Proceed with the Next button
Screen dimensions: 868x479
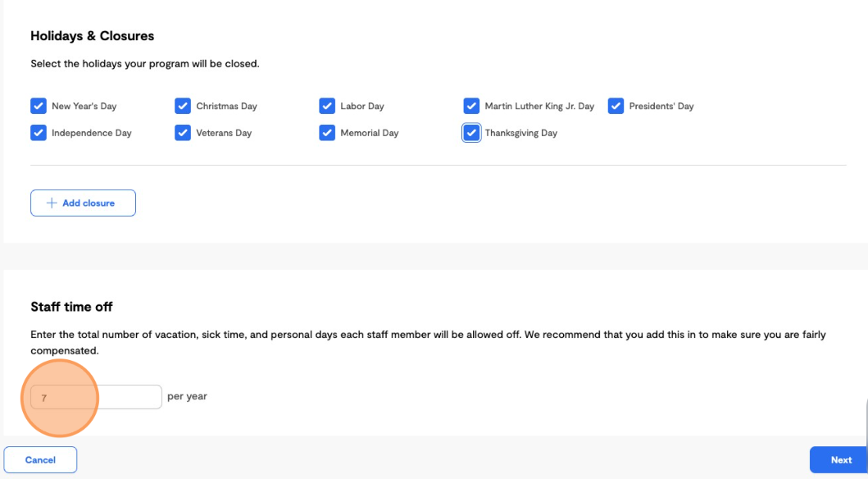point(838,459)
